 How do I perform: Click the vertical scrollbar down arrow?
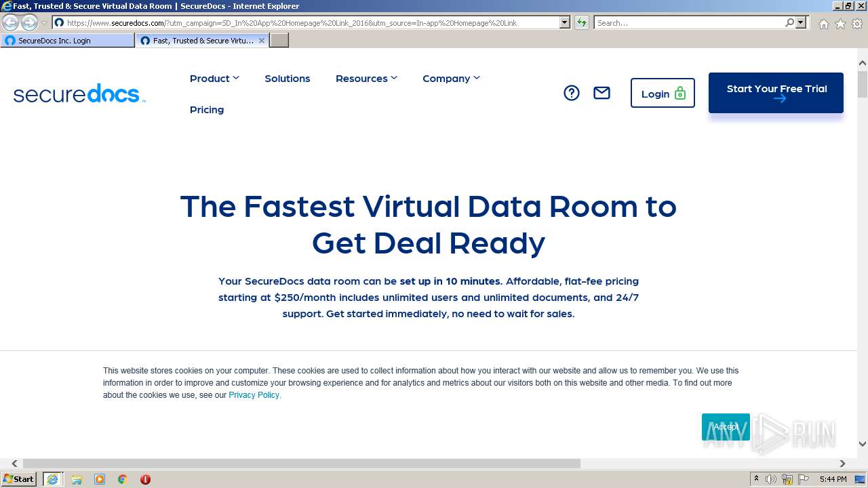[x=863, y=444]
